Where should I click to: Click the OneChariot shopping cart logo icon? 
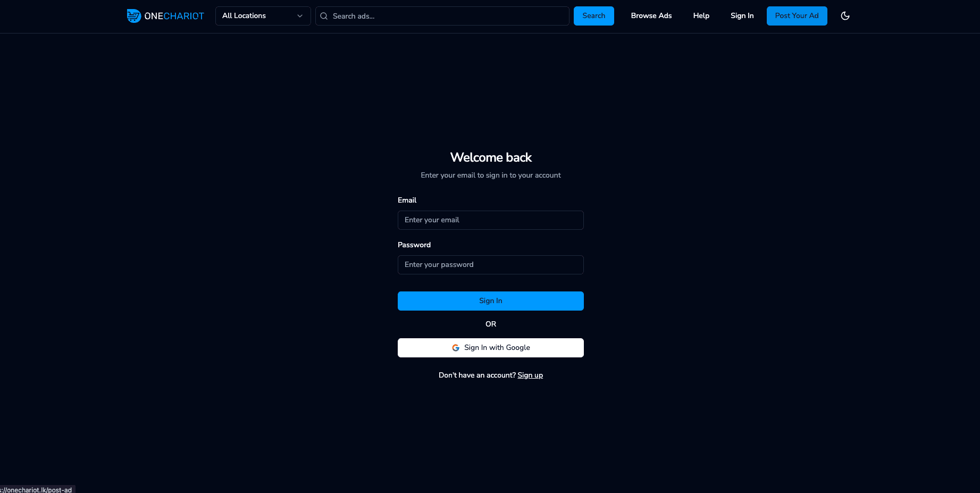click(133, 16)
